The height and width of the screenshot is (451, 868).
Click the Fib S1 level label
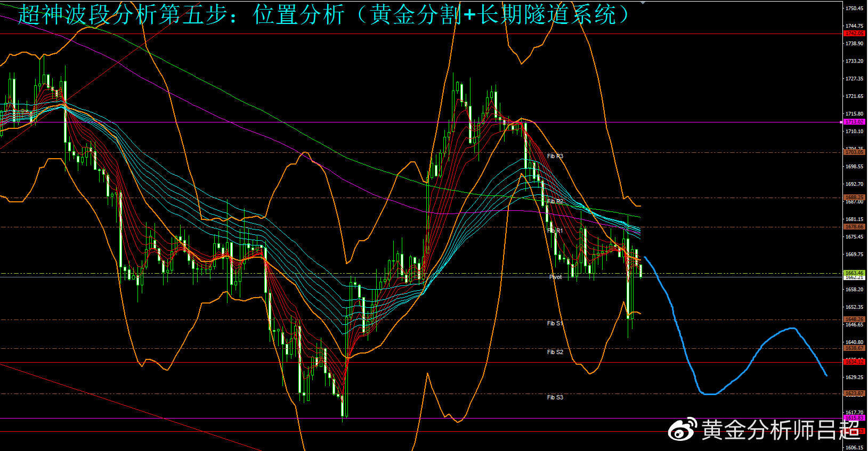pyautogui.click(x=555, y=323)
